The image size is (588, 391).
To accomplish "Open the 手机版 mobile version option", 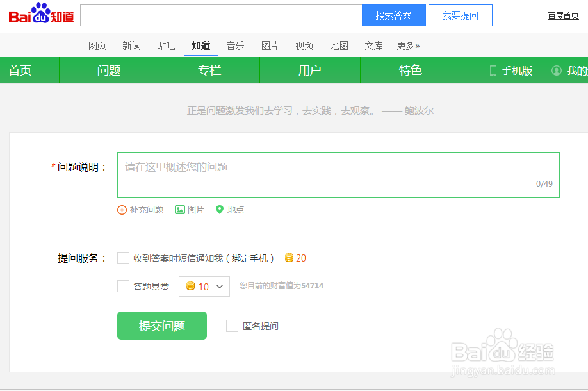I will (x=516, y=71).
